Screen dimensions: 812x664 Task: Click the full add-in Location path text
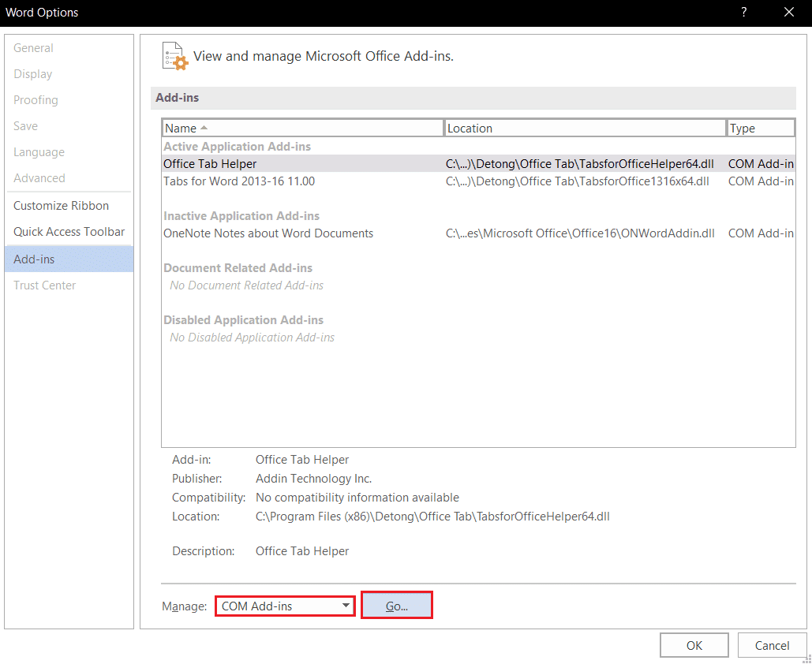pos(432,517)
